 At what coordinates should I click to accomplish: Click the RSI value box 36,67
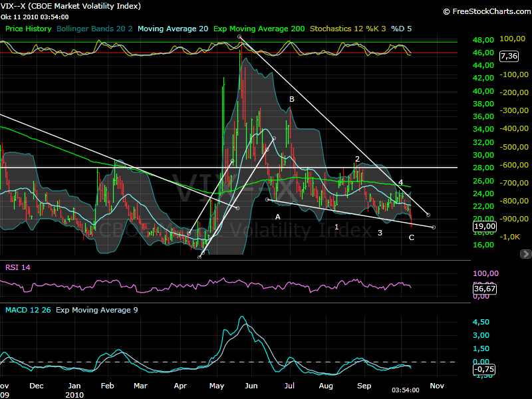[485, 289]
